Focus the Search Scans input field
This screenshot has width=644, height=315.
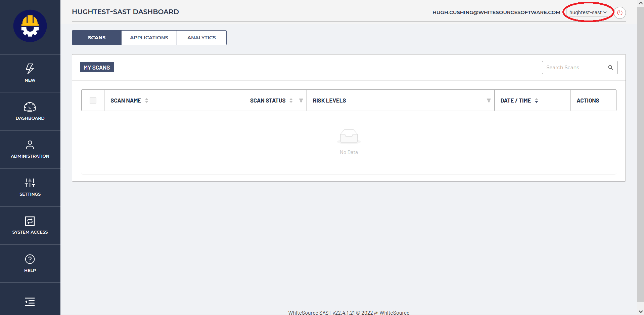[x=574, y=68]
